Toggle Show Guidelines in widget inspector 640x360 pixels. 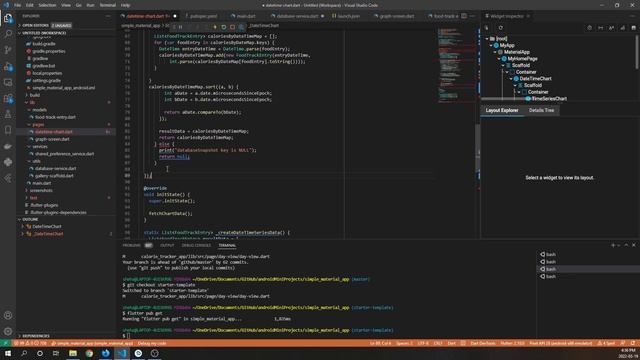(x=600, y=28)
